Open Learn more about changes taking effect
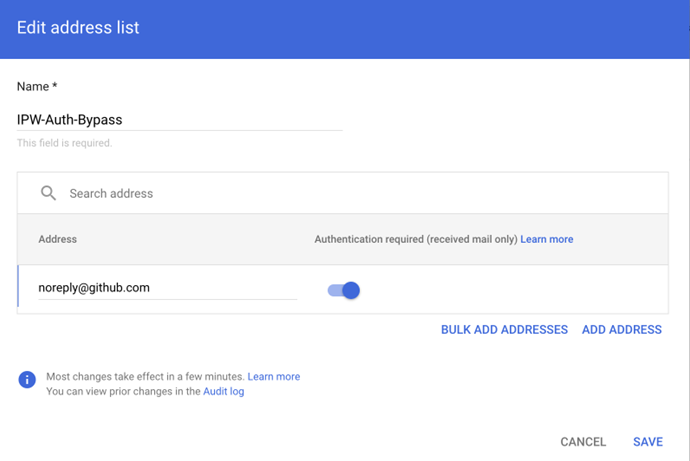This screenshot has height=461, width=690. pyautogui.click(x=273, y=377)
